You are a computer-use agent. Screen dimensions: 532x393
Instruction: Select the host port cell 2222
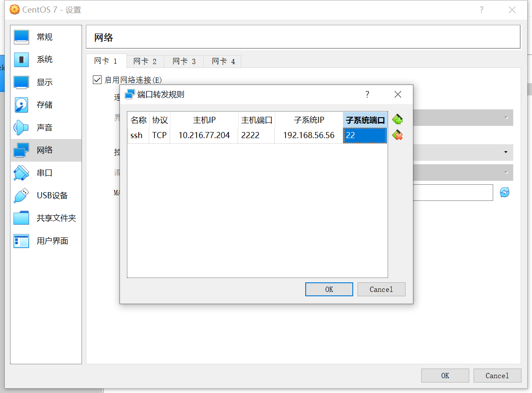point(256,136)
